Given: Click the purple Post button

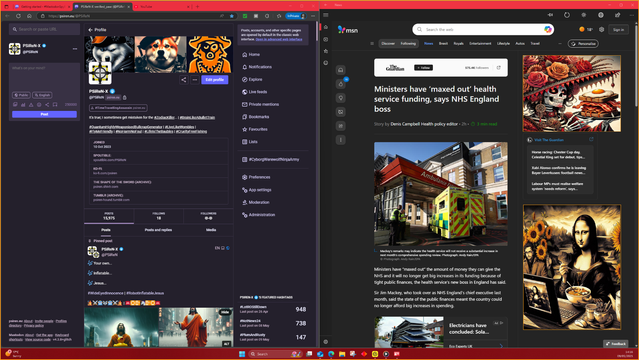Looking at the screenshot, I should point(44,114).
